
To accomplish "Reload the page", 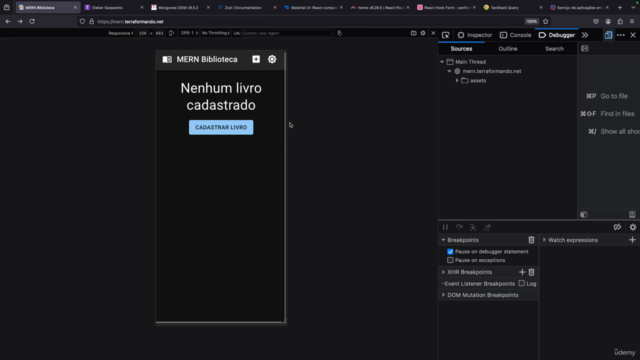I will tap(32, 21).
